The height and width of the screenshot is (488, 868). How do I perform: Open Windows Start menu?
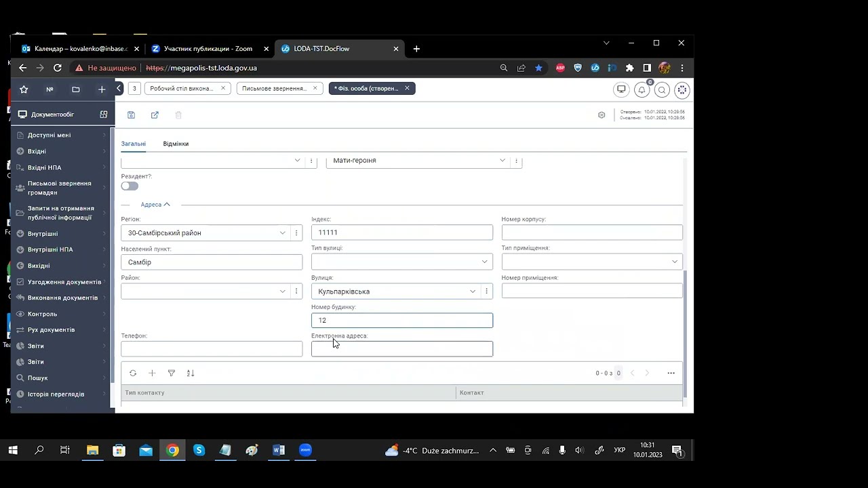(x=13, y=450)
